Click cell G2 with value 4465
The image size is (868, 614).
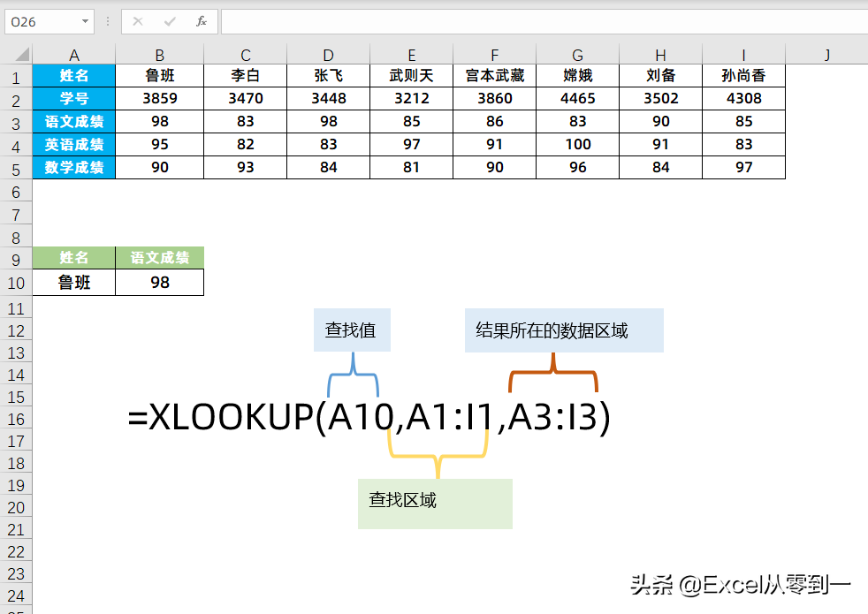(x=577, y=98)
